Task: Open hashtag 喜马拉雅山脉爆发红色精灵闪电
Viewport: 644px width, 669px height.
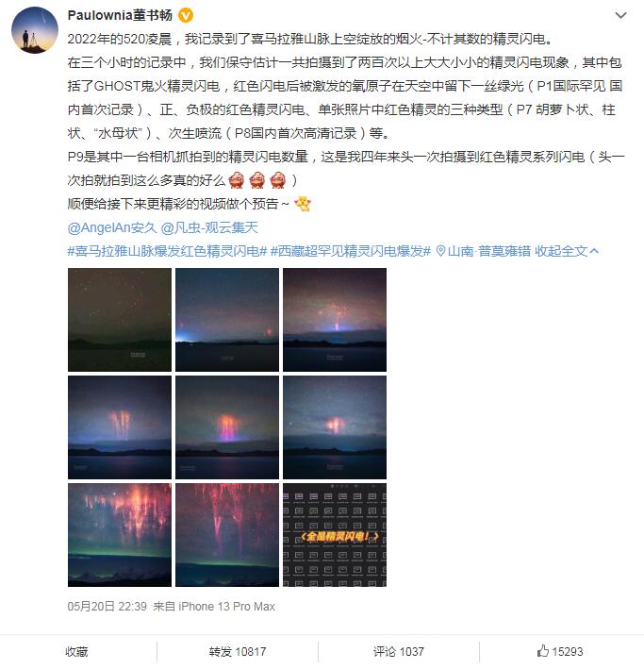Action: tap(167, 251)
